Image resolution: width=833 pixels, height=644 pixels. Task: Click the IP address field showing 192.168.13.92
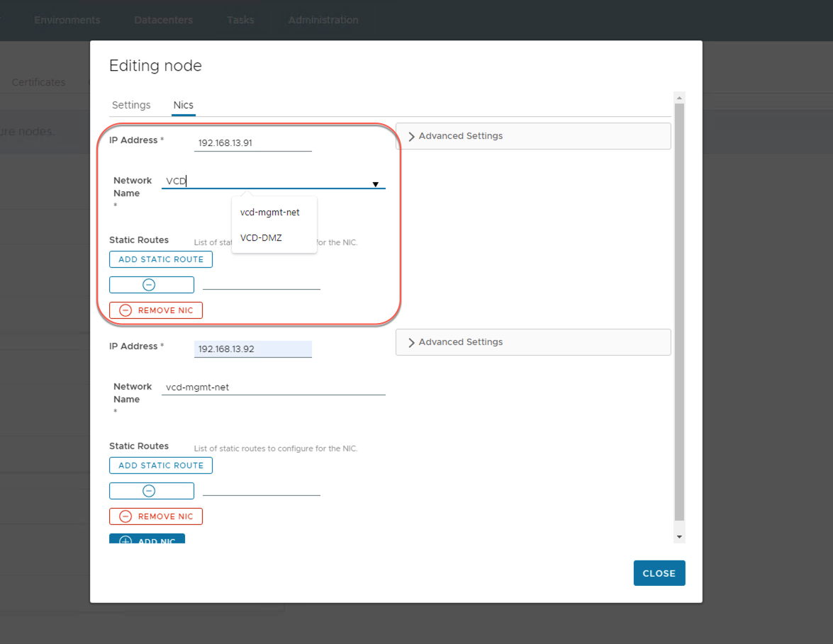click(252, 349)
